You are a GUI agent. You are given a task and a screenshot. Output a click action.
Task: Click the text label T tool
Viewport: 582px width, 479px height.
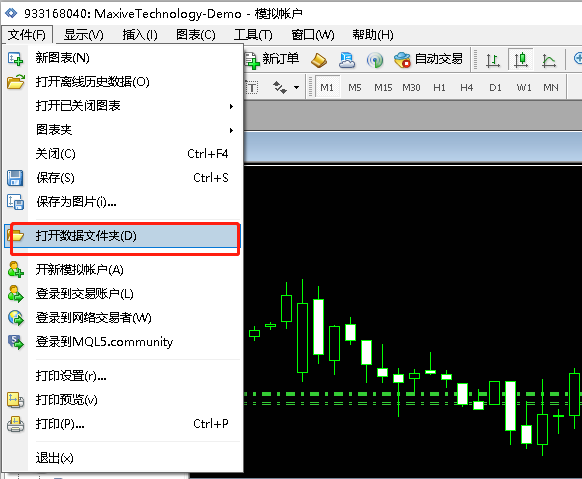coord(252,88)
